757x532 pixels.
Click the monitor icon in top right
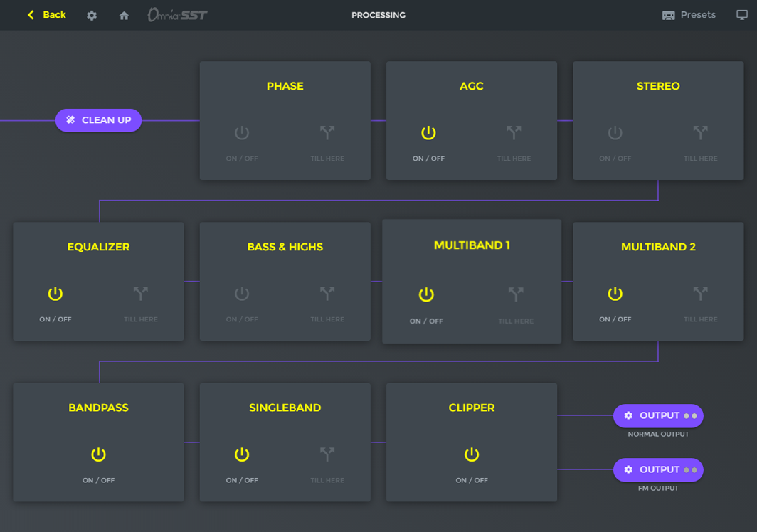[741, 15]
